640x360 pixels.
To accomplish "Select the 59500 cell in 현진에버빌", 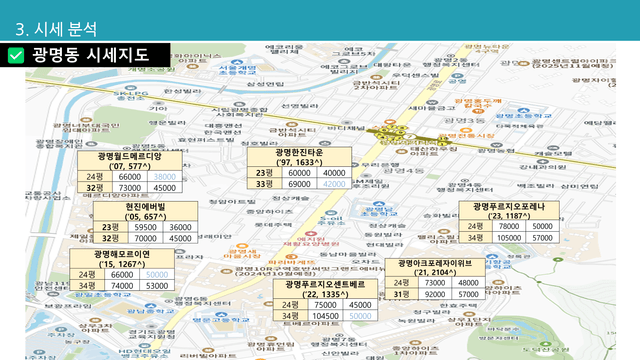I will [x=145, y=227].
